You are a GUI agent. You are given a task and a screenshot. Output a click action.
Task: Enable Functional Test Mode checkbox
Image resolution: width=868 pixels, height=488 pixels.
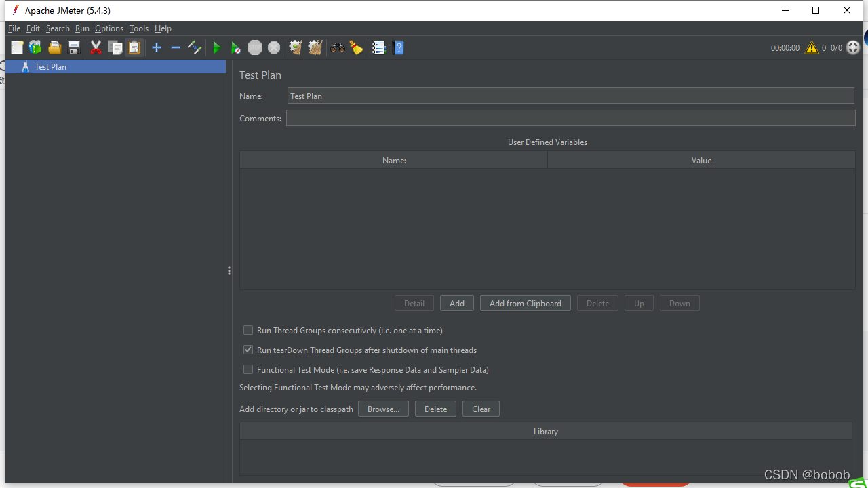tap(248, 370)
